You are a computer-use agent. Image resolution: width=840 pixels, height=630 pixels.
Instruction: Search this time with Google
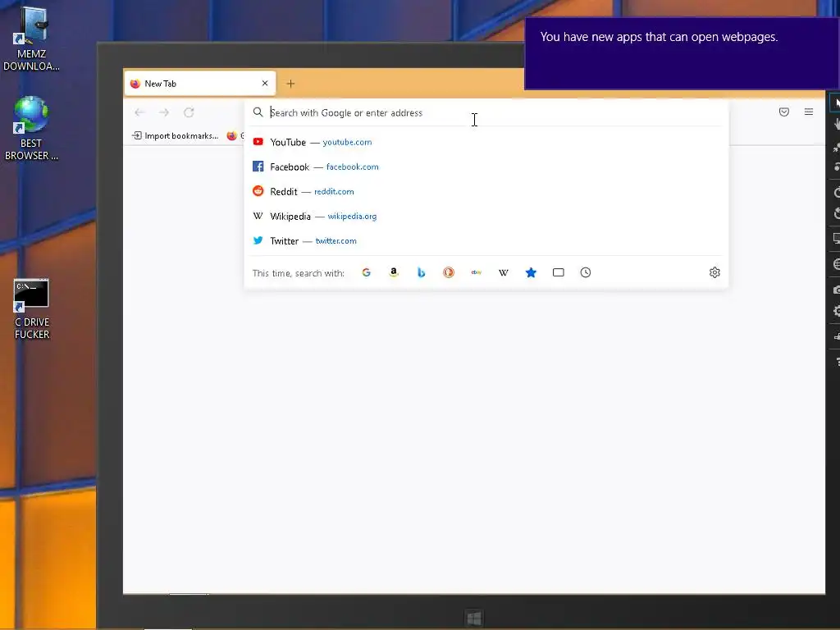click(x=367, y=272)
